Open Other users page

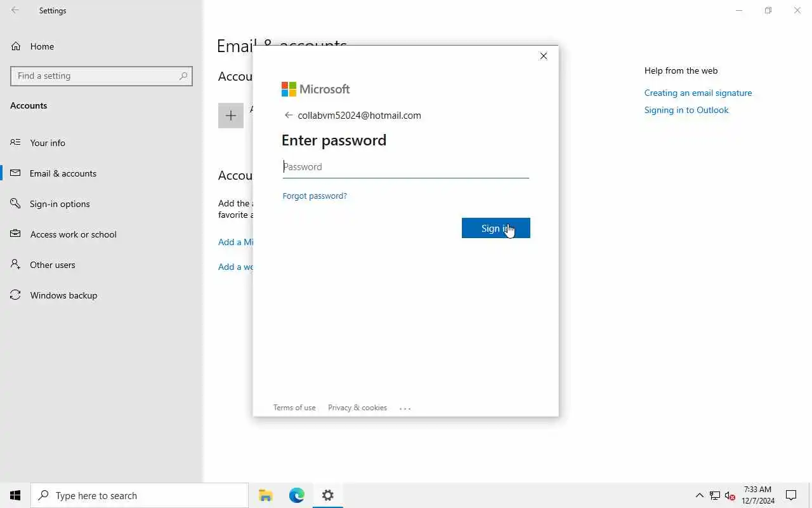click(x=53, y=265)
